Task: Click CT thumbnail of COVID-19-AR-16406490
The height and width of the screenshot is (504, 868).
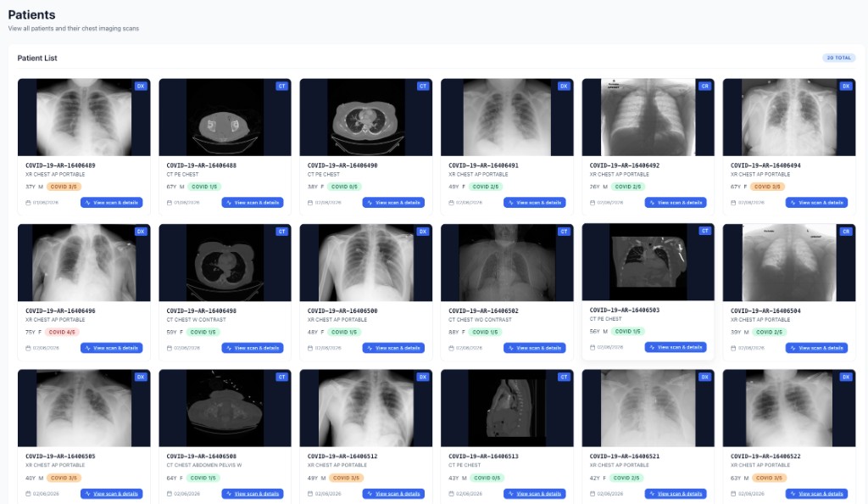Action: pyautogui.click(x=366, y=117)
